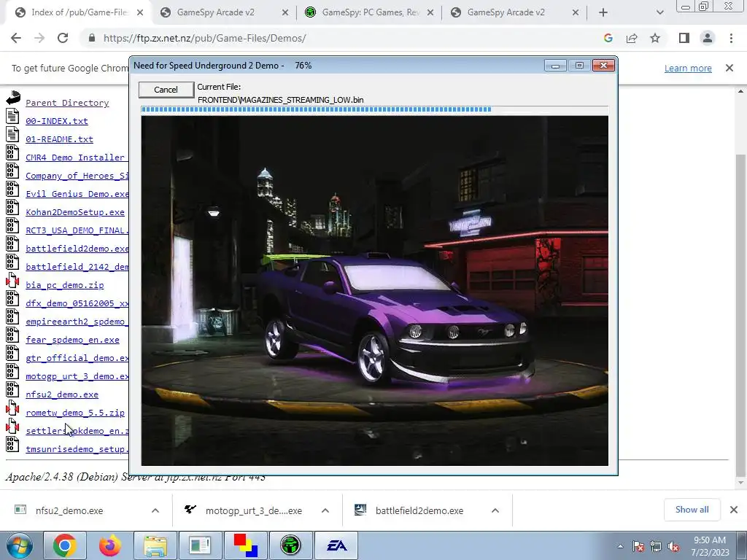
Task: Bookmark this page with the star icon
Action: point(655,38)
